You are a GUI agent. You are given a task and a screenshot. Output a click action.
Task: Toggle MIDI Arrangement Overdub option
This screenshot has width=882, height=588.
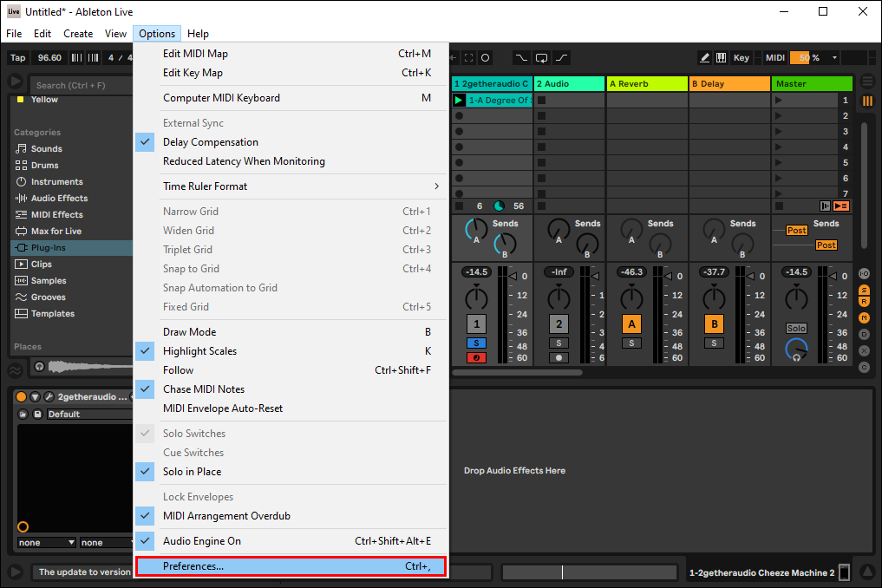291,516
